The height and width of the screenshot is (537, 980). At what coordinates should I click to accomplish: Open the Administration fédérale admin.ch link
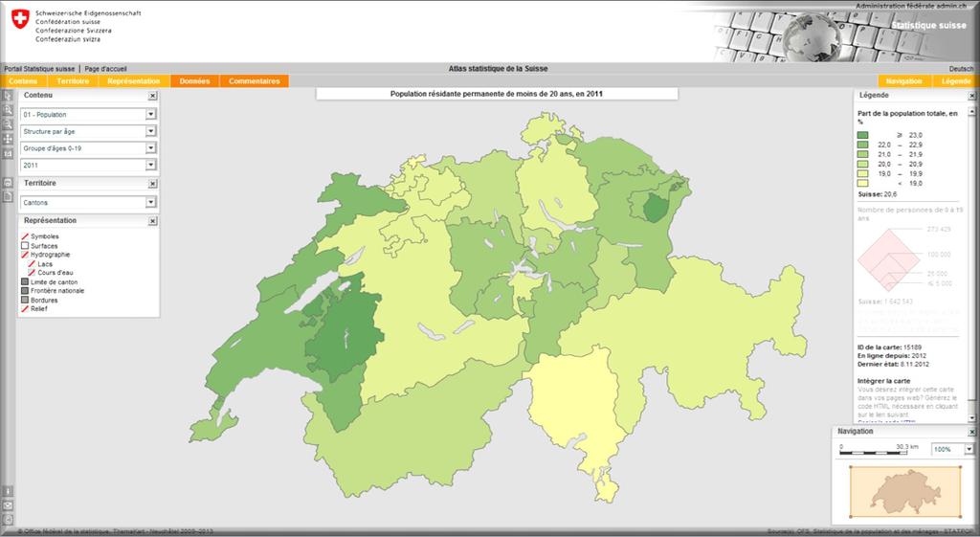(x=911, y=6)
